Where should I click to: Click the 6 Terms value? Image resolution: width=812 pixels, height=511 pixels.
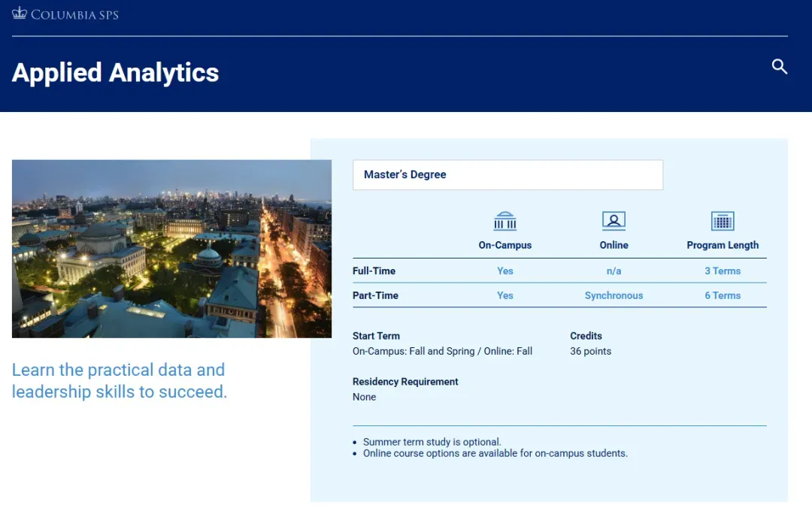click(723, 295)
